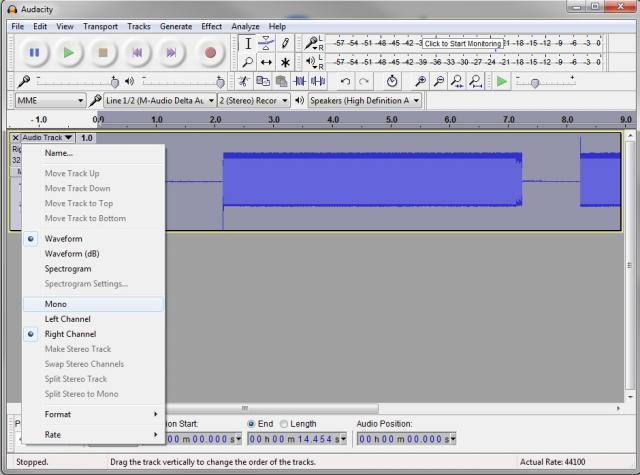Choose the Draw pencil tool
Image resolution: width=640 pixels, height=475 pixels.
coord(285,43)
